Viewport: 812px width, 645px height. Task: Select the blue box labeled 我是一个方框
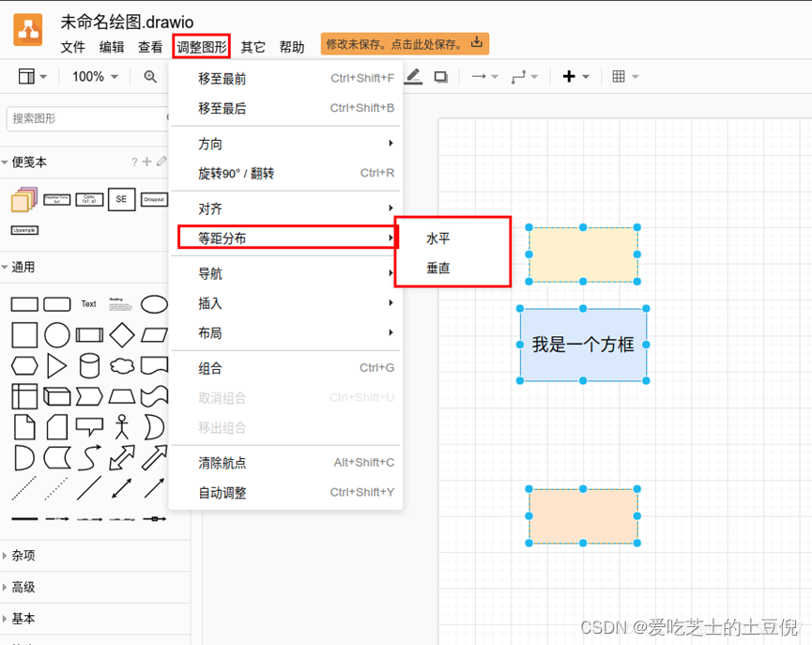click(583, 345)
